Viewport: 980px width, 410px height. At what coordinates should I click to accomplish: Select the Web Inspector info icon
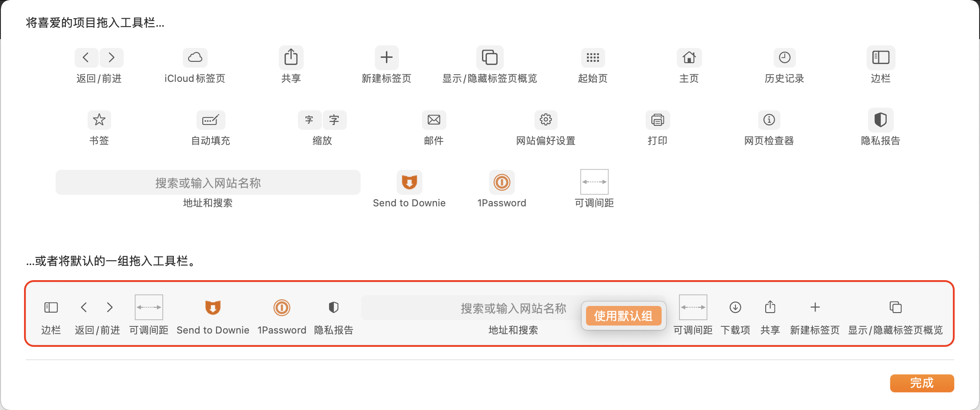[769, 120]
